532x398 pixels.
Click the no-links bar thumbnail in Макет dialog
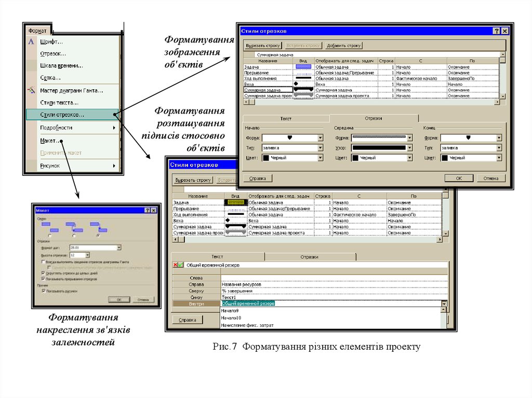50,227
